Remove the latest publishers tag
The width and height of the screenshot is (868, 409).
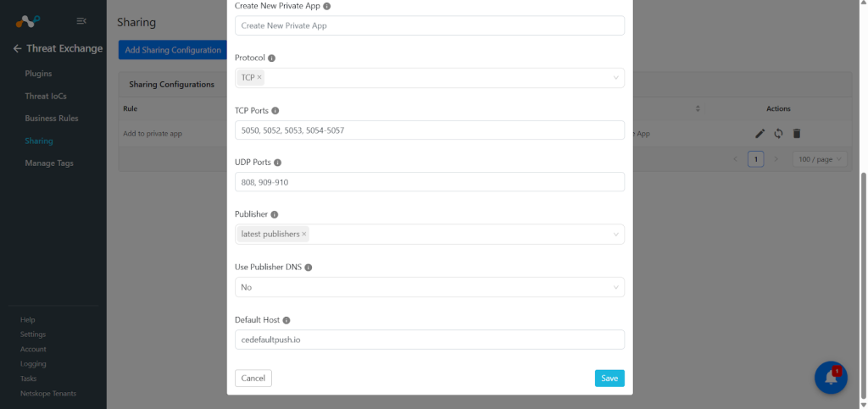tap(304, 235)
